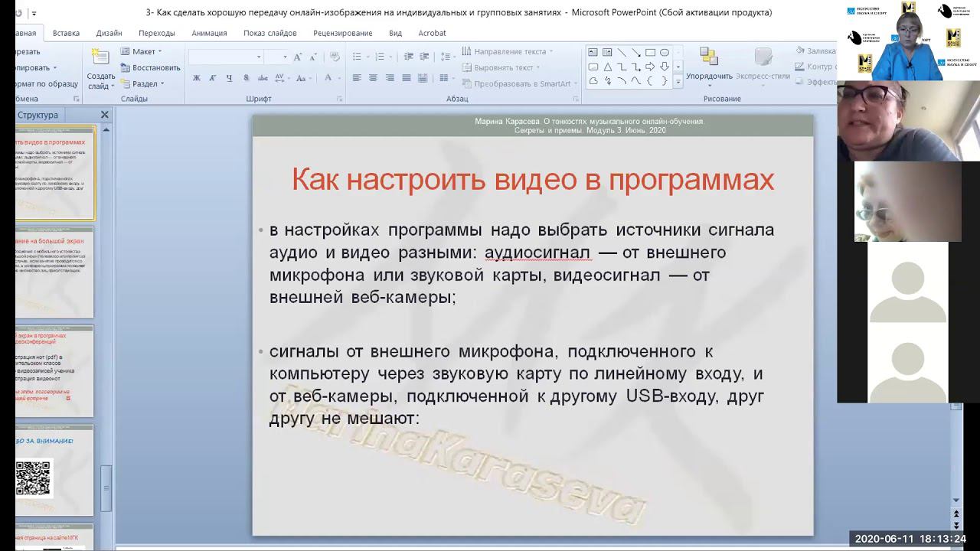980x551 pixels.
Task: Click the increase indent icon
Action: tap(423, 57)
